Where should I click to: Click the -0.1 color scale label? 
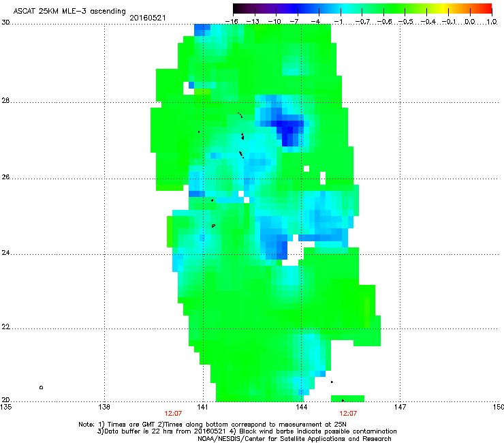(x=449, y=22)
